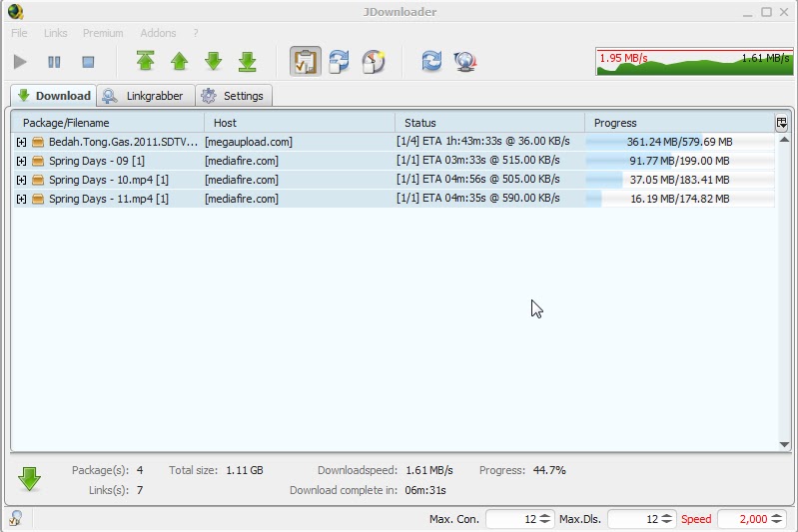
Task: Open the Premium menu
Action: point(103,33)
